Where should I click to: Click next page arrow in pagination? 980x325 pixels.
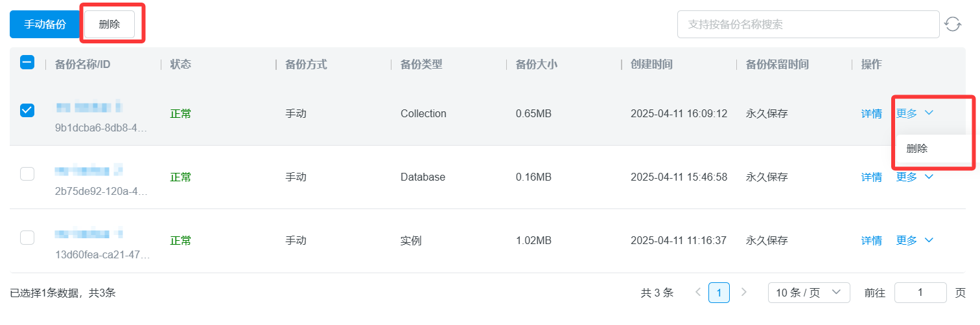(743, 292)
